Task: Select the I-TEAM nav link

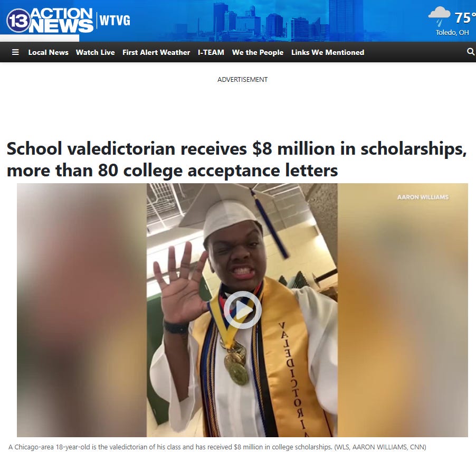Action: click(x=211, y=52)
